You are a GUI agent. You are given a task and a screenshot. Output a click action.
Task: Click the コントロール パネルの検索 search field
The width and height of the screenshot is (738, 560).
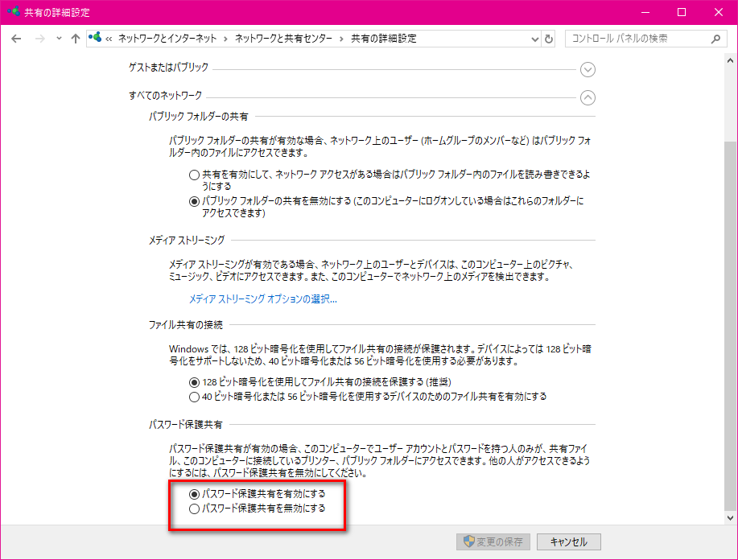(636, 39)
